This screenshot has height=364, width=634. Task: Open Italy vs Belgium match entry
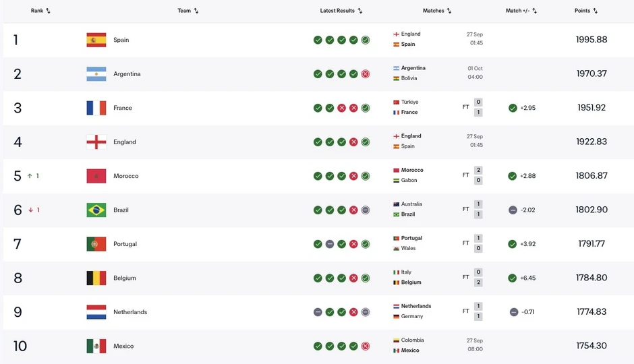pos(438,277)
